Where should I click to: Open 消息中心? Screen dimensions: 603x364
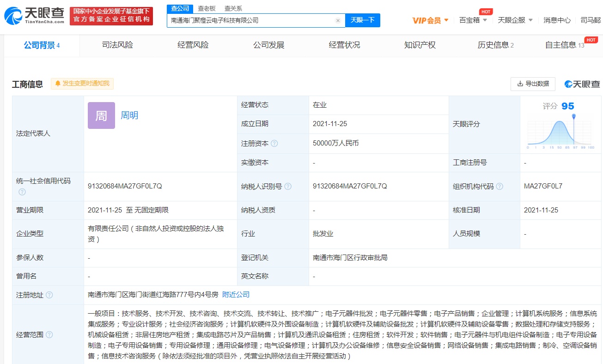click(557, 20)
